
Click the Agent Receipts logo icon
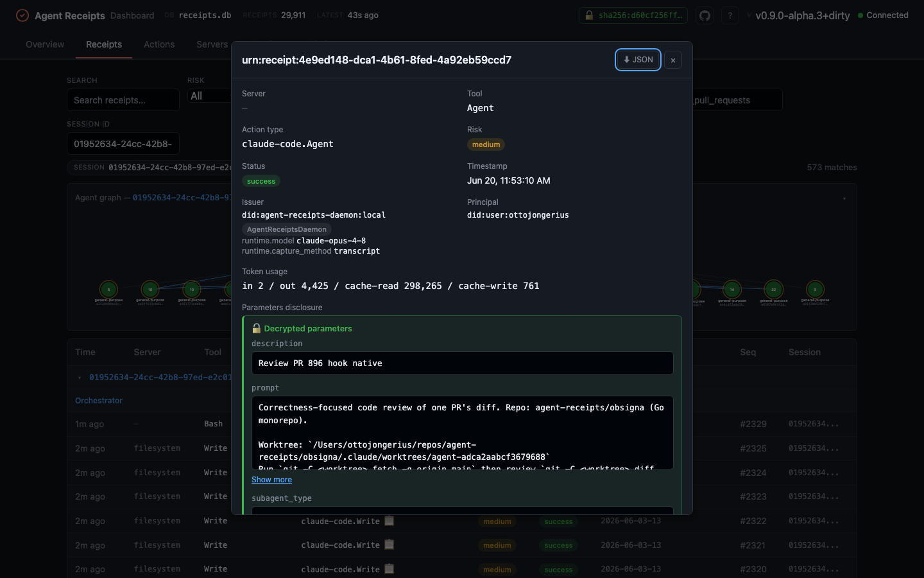22,15
